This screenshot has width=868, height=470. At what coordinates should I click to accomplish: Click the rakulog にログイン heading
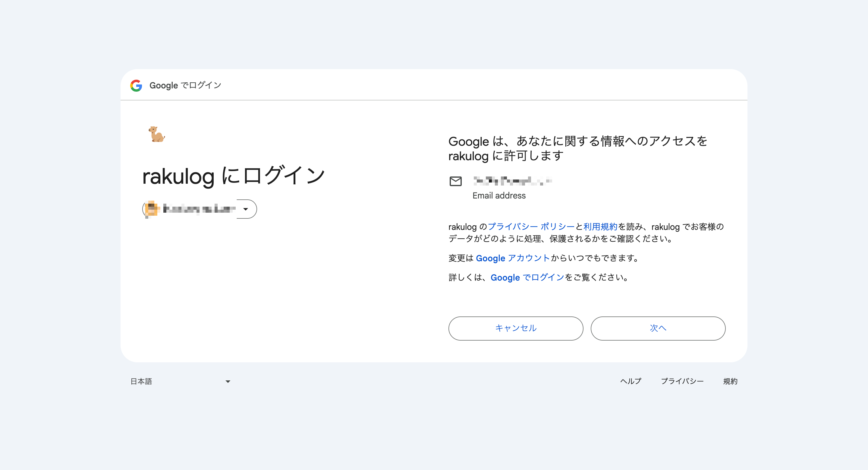coord(234,175)
